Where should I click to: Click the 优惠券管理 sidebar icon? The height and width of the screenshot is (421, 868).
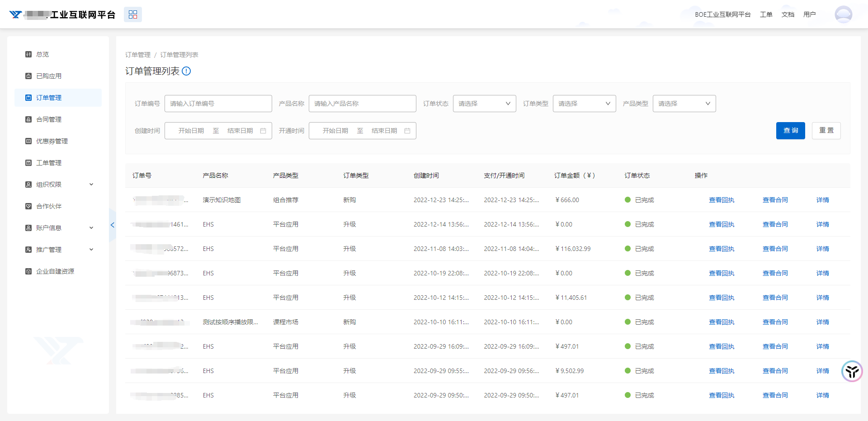click(x=28, y=141)
